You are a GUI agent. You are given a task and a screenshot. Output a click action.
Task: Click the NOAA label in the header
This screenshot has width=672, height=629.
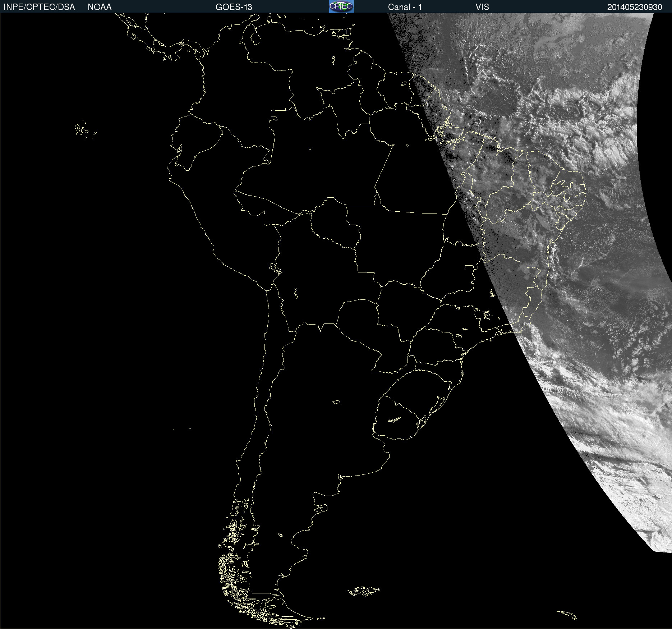click(x=100, y=7)
